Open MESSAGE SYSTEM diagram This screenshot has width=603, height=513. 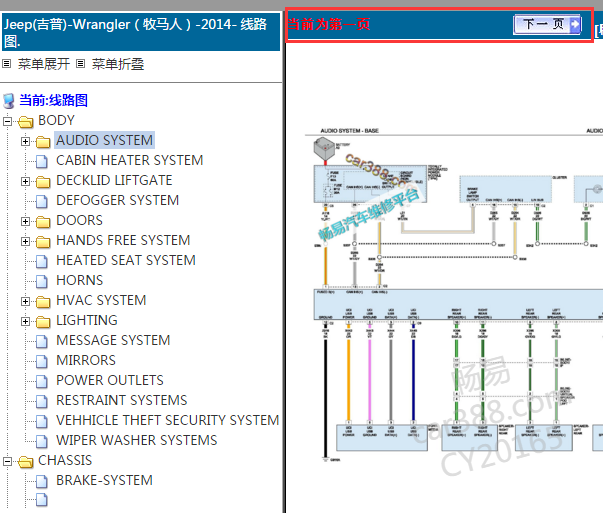point(113,340)
